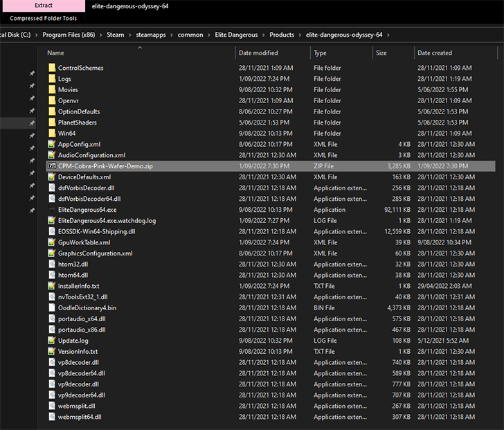Expand the chevron after Elite Dangerous breadcrumb
Image resolution: width=504 pixels, height=430 pixels.
pyautogui.click(x=264, y=35)
